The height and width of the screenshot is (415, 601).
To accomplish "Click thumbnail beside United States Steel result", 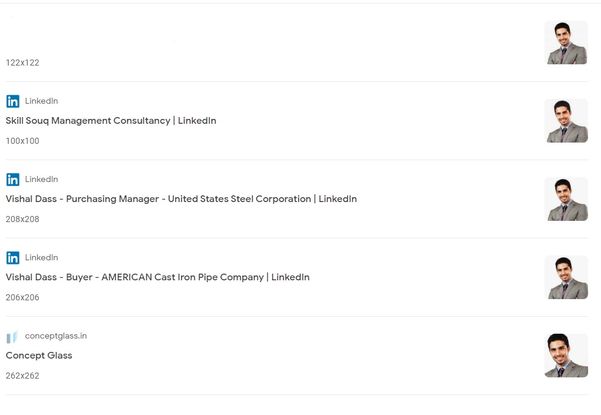I will (x=566, y=199).
